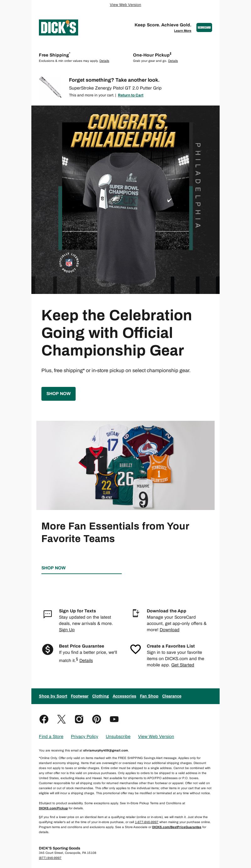251x868 pixels.
Task: Open the YouTube social icon
Action: (x=114, y=719)
